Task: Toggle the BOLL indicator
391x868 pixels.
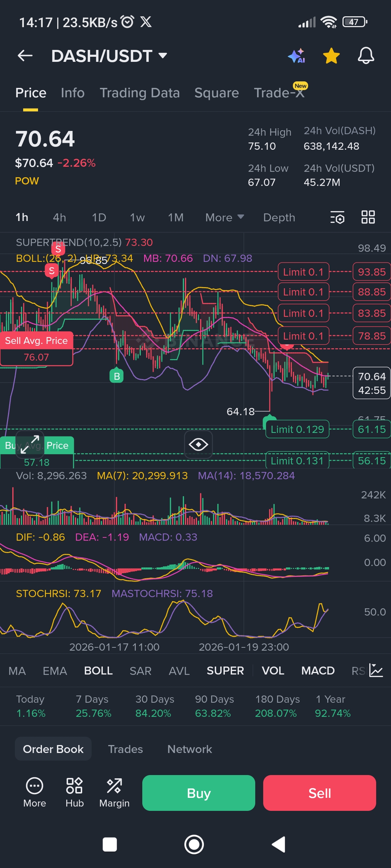Action: point(98,671)
